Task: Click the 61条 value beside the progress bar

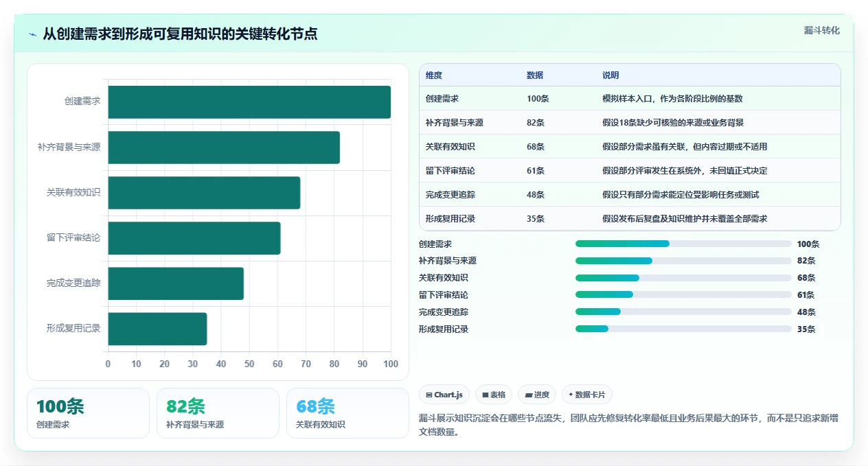Action: coord(806,294)
